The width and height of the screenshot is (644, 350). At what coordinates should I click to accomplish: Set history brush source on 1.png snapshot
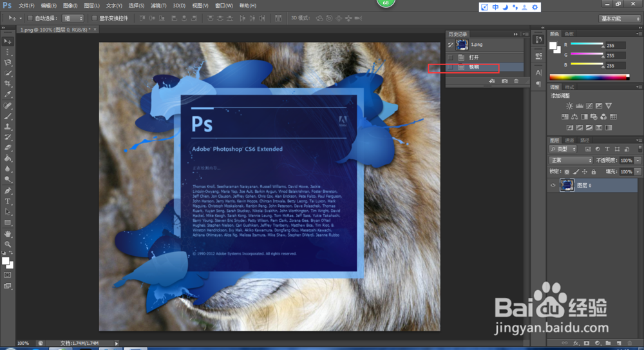coord(451,44)
